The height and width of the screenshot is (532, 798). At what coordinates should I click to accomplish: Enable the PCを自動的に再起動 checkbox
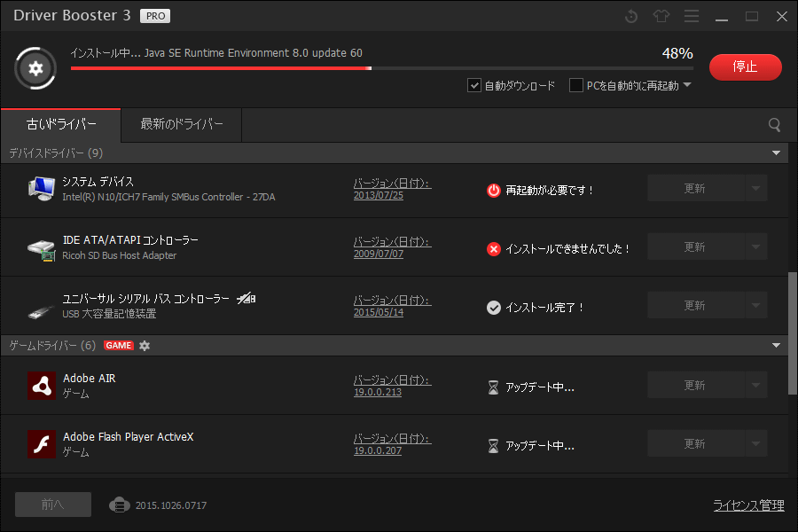click(575, 85)
